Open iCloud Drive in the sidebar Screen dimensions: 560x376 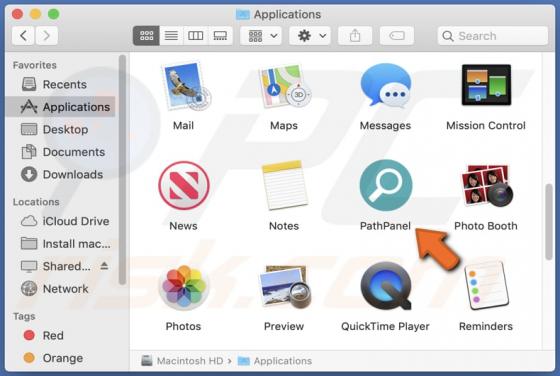(x=60, y=221)
